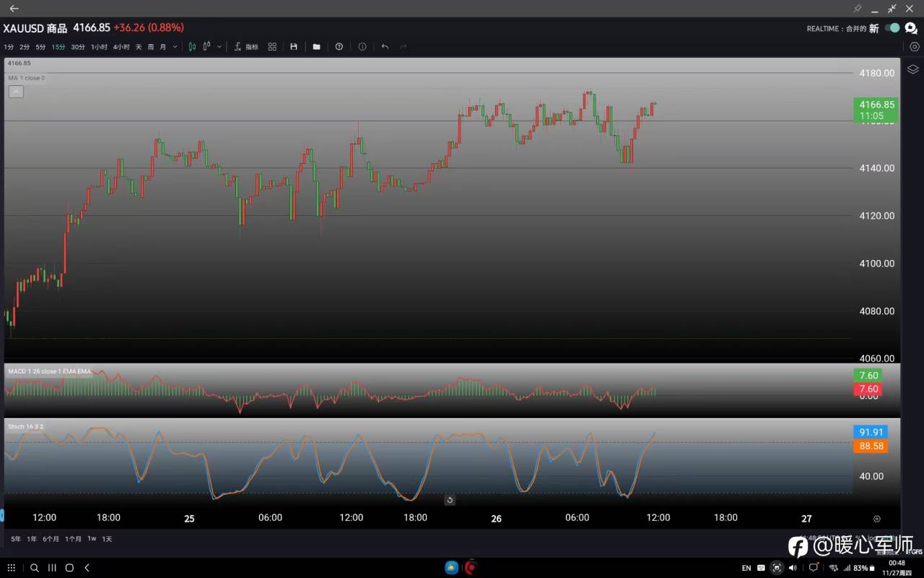
Task: Expand the timeframe dropdown arrow after 月
Action: tap(175, 46)
